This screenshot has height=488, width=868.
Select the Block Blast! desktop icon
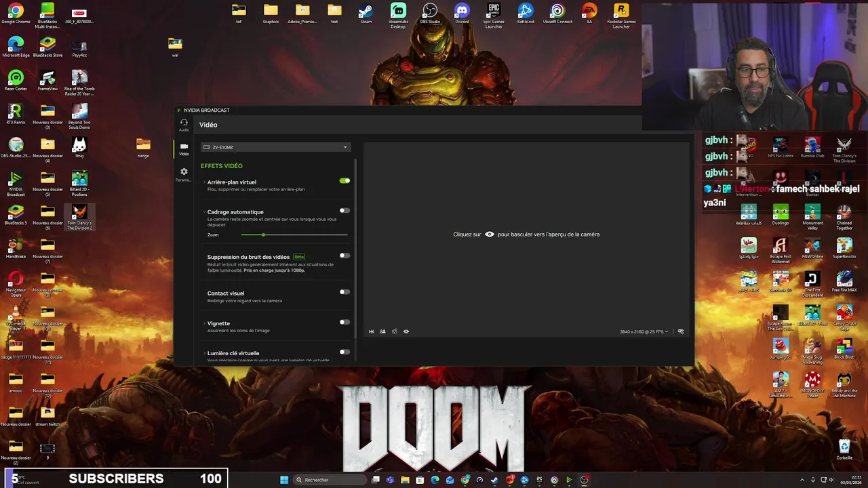(844, 348)
